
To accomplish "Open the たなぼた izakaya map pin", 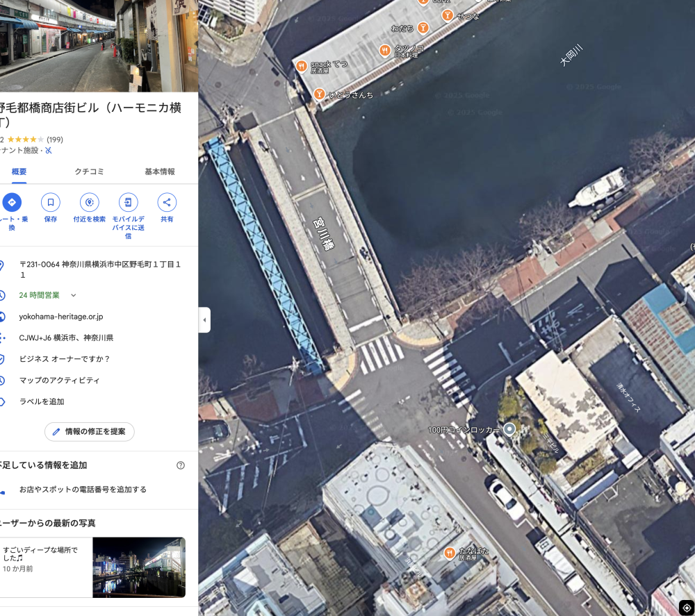I will click(450, 553).
